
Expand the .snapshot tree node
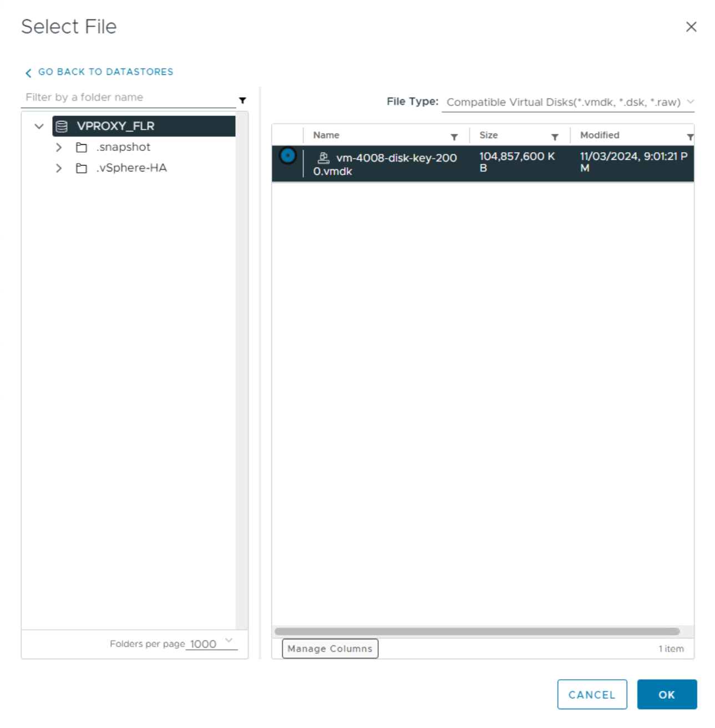point(58,147)
